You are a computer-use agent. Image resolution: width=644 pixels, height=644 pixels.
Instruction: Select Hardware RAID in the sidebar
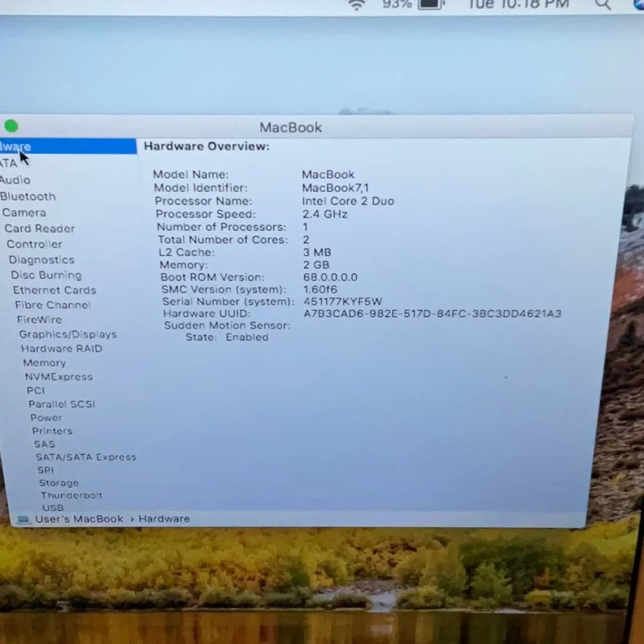click(61, 348)
